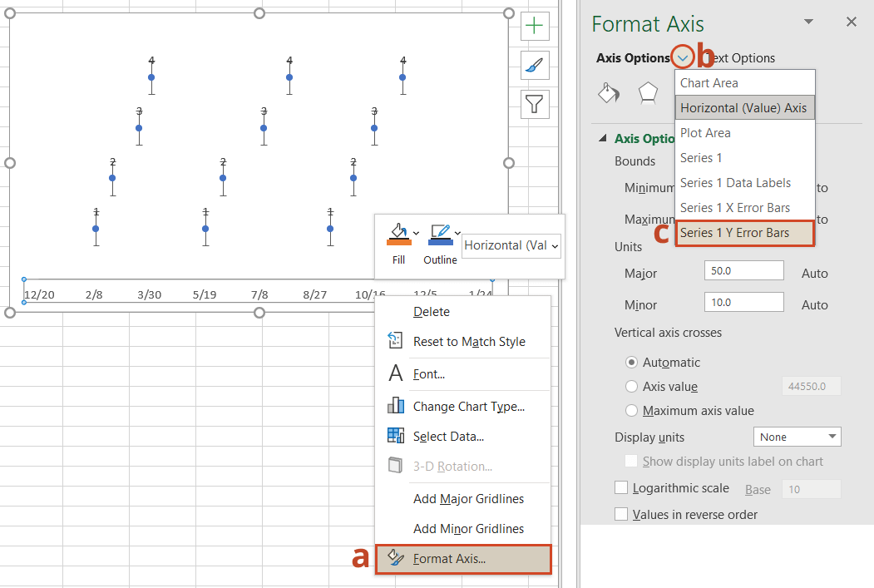The width and height of the screenshot is (874, 588).
Task: Select the Chart Styles paintbrush icon
Action: click(x=534, y=63)
